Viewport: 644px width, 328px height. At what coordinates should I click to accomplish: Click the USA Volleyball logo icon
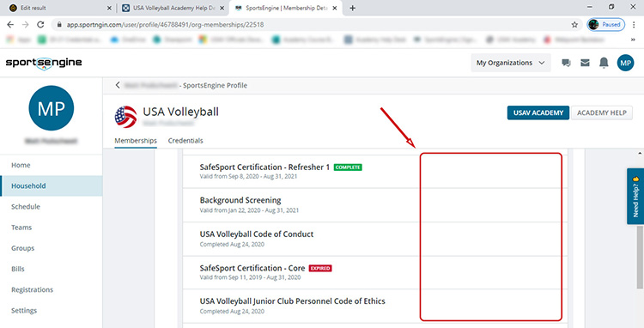pos(126,117)
